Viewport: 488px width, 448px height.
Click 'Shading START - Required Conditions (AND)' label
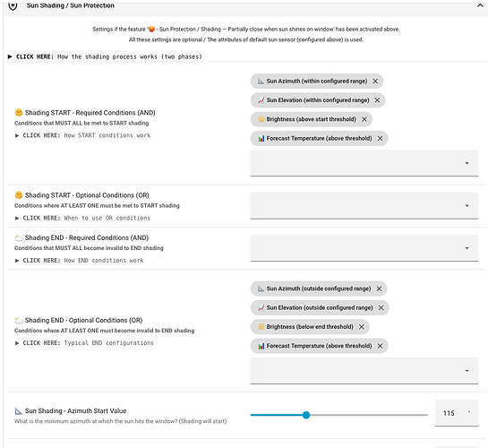(x=90, y=113)
